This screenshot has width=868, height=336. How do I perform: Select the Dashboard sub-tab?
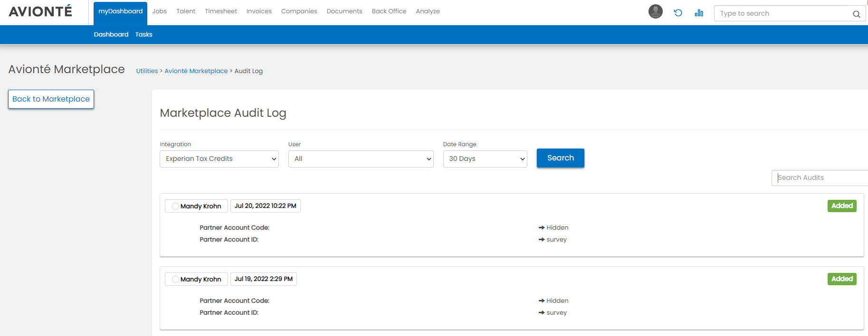111,35
